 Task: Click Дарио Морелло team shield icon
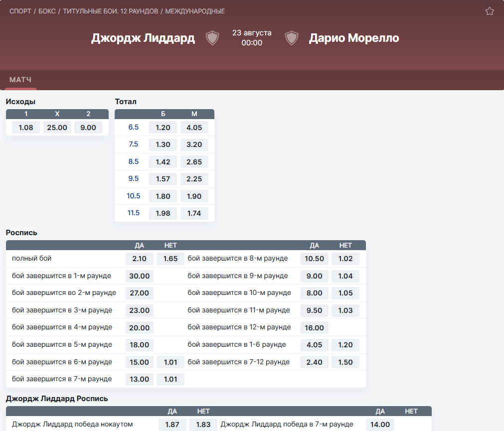(x=292, y=38)
